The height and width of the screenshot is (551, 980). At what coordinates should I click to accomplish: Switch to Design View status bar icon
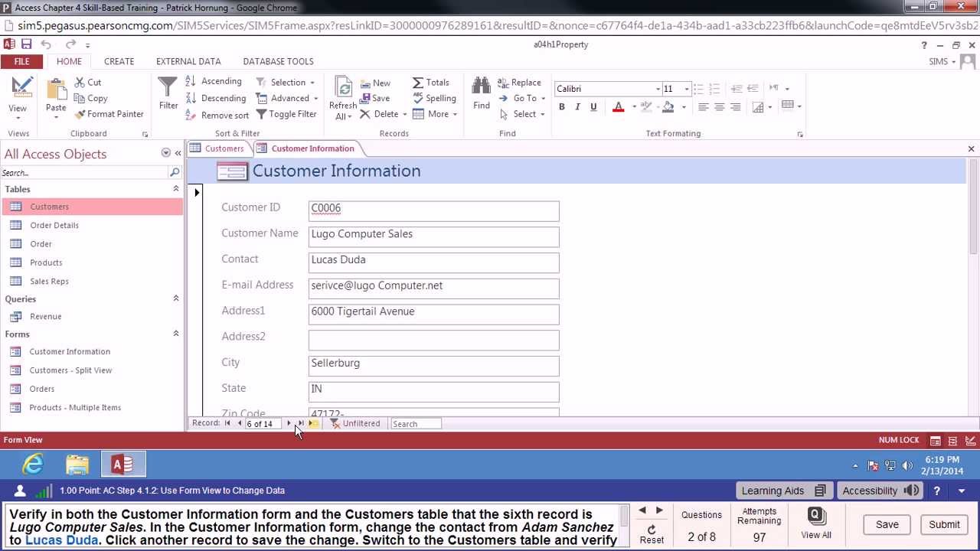pyautogui.click(x=970, y=440)
